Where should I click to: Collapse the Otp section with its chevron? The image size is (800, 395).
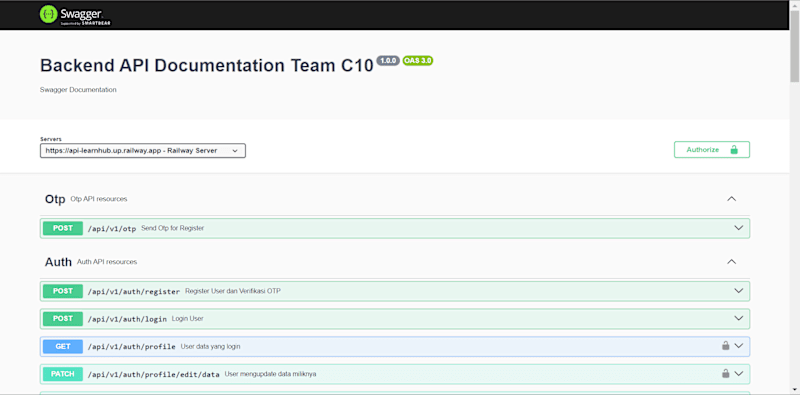click(731, 199)
